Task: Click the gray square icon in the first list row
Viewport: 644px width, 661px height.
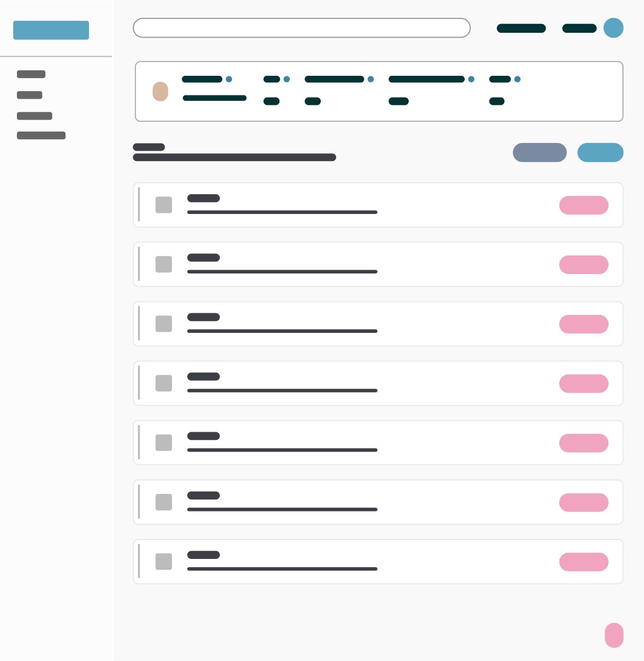Action: (164, 205)
